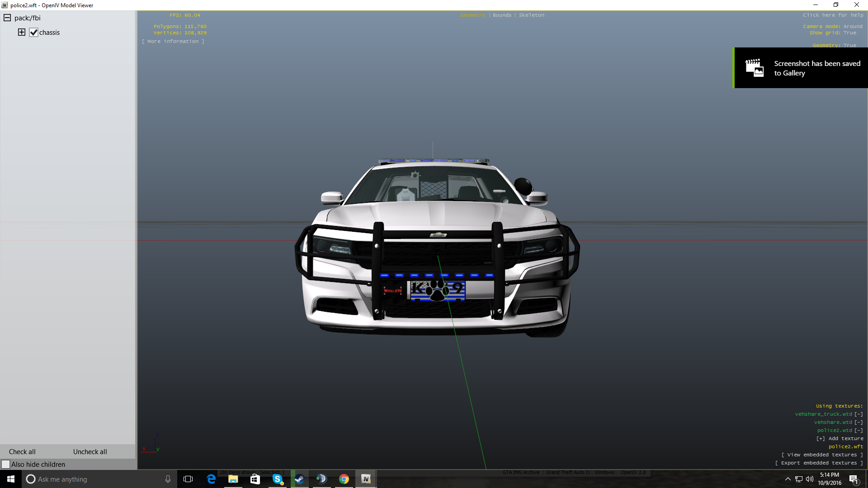Switch to Skeleton view tab
This screenshot has width=868, height=488.
point(531,15)
